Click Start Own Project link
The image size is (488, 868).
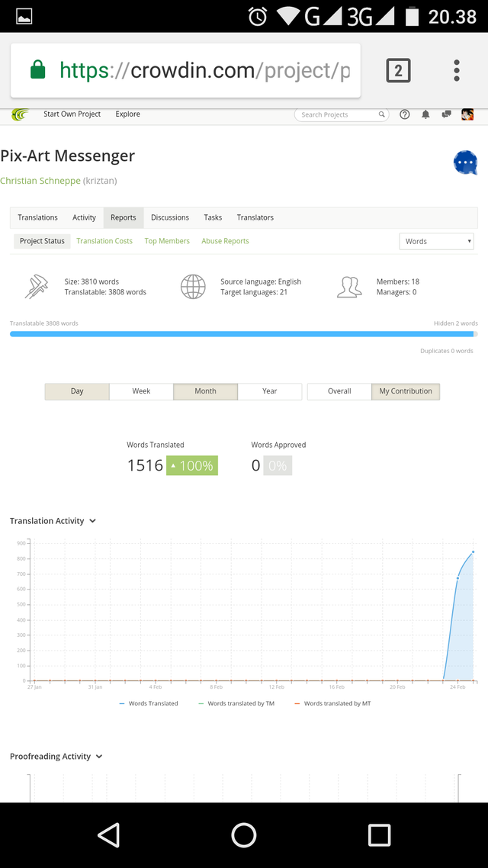pos(72,114)
